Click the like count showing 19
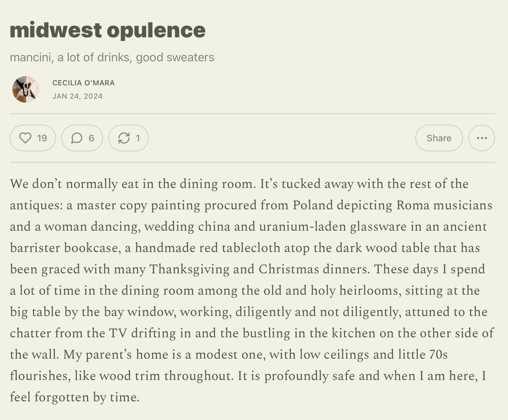 coord(42,138)
